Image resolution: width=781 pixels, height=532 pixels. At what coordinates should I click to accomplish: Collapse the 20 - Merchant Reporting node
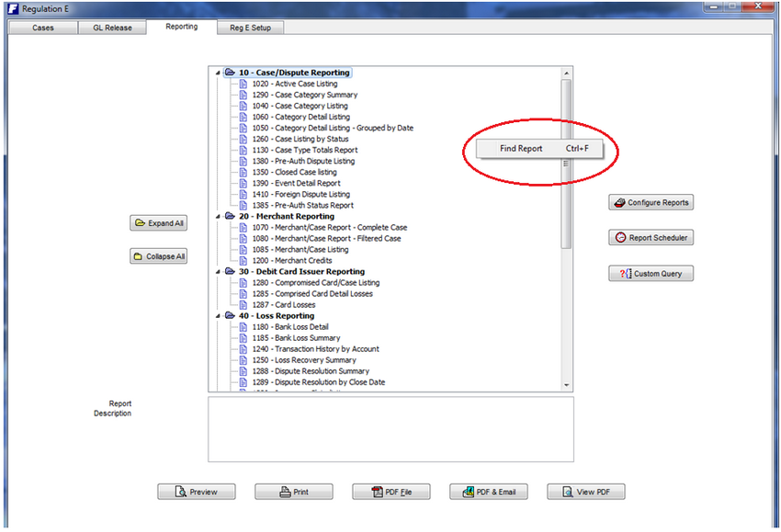[218, 217]
